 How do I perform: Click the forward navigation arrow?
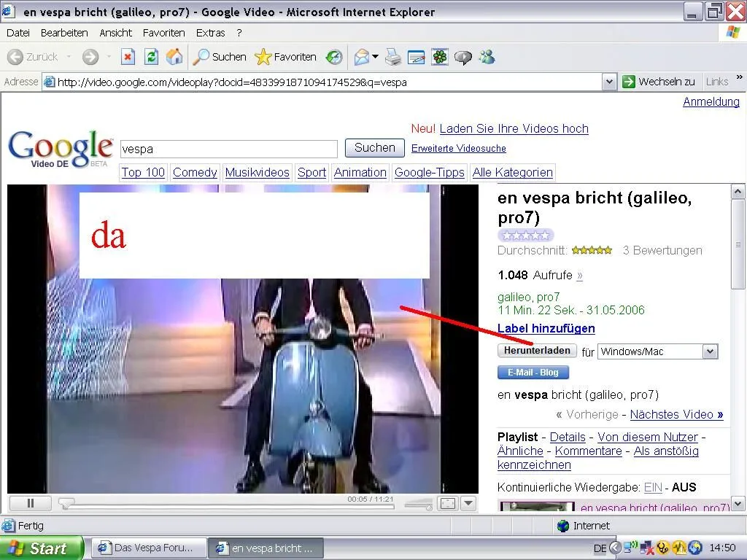tap(90, 57)
